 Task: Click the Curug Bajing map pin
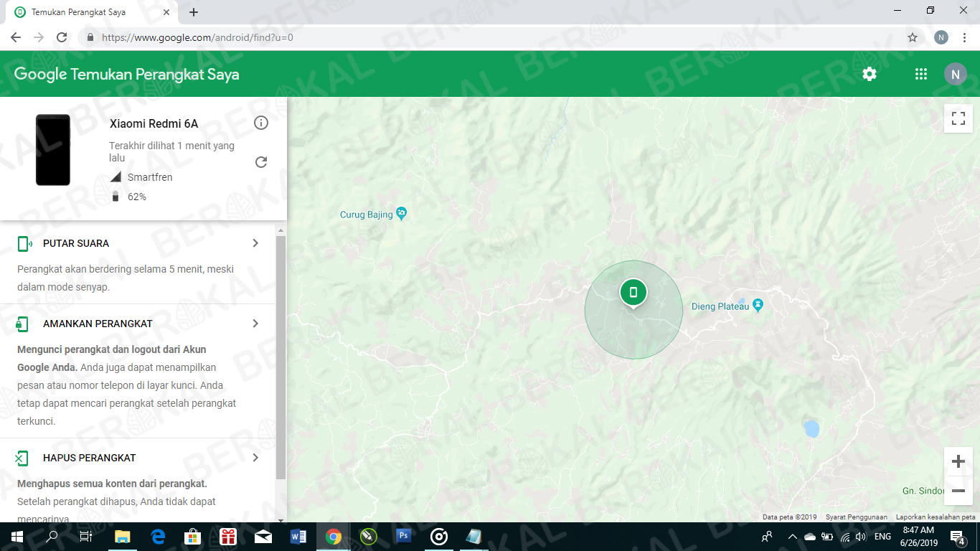click(x=401, y=213)
